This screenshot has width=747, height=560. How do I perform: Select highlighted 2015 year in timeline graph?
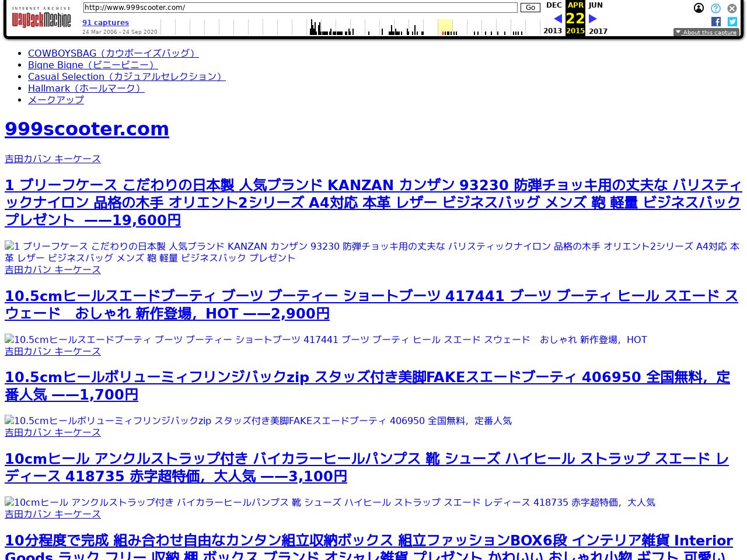coord(445,27)
